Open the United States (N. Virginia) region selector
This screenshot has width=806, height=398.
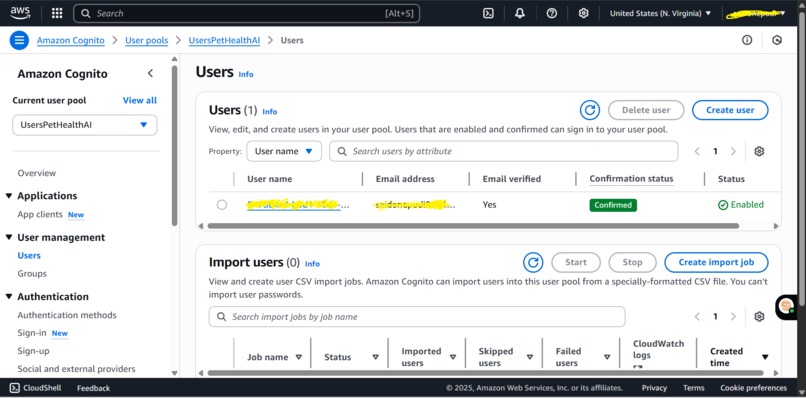point(661,13)
